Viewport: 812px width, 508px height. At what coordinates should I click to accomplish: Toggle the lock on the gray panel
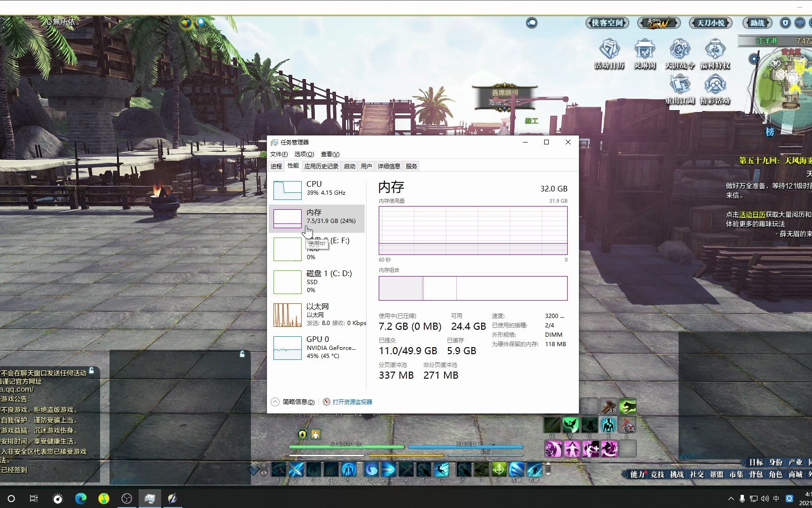pos(242,354)
